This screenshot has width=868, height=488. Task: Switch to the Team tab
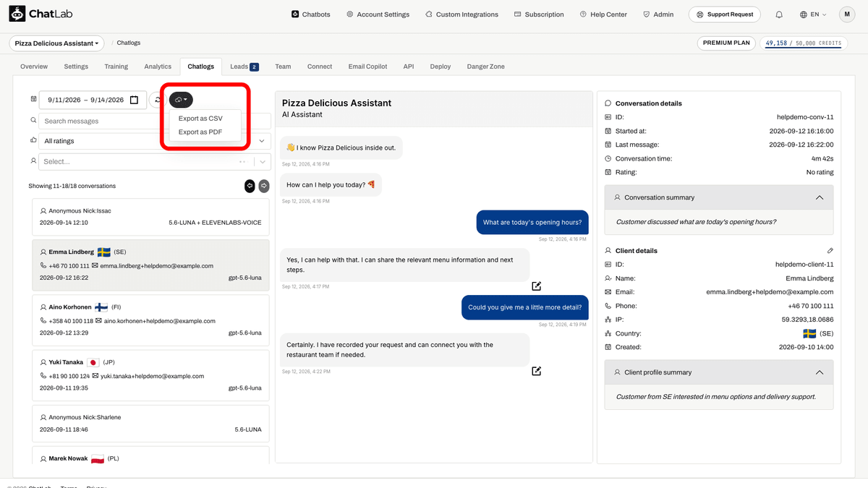click(283, 67)
